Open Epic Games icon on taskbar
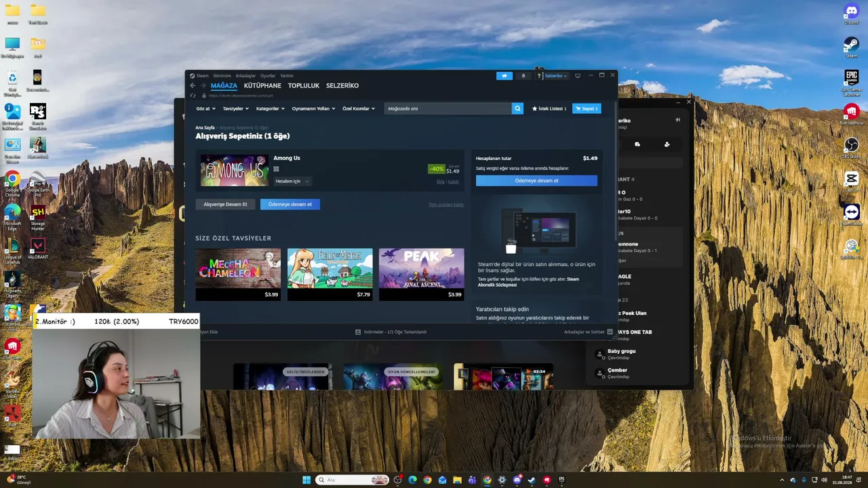This screenshot has height=488, width=868. click(561, 480)
